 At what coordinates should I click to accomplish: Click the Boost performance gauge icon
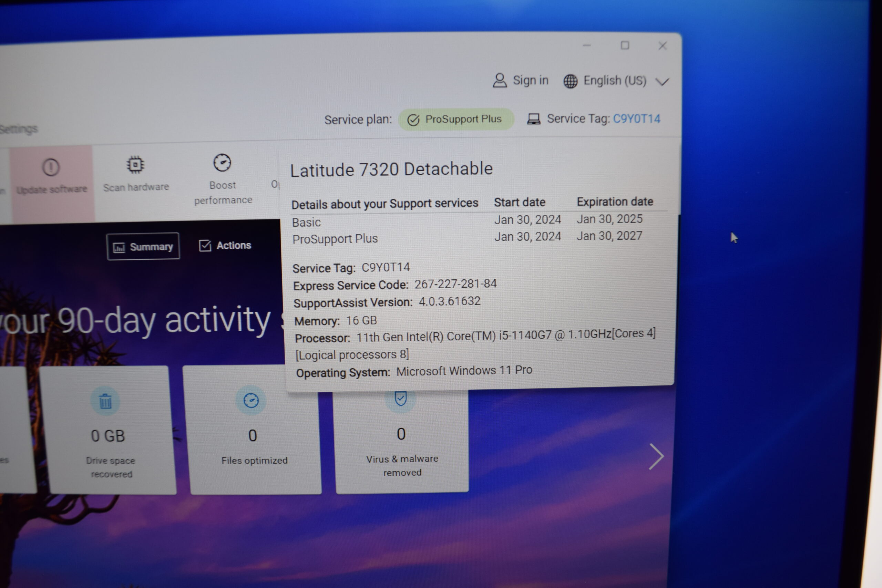(x=222, y=163)
